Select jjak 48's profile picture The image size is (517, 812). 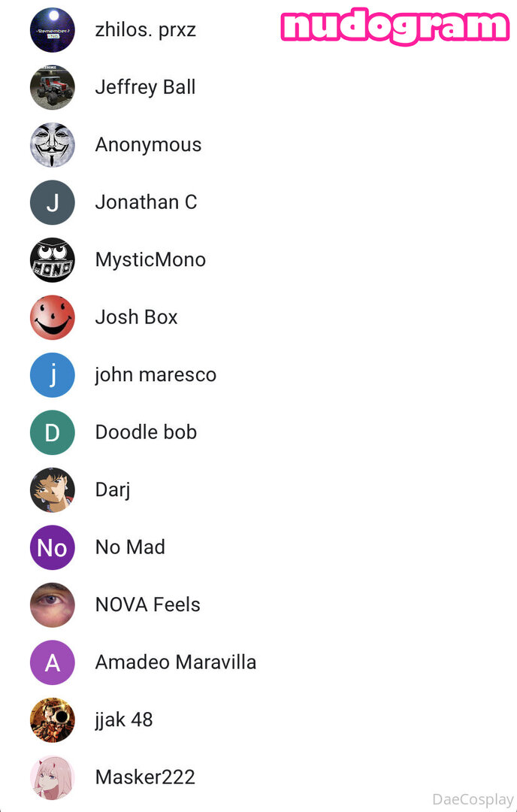coord(53,720)
